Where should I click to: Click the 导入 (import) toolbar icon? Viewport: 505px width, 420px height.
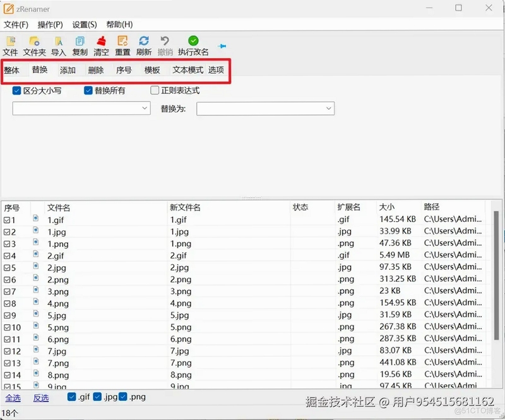pyautogui.click(x=59, y=41)
